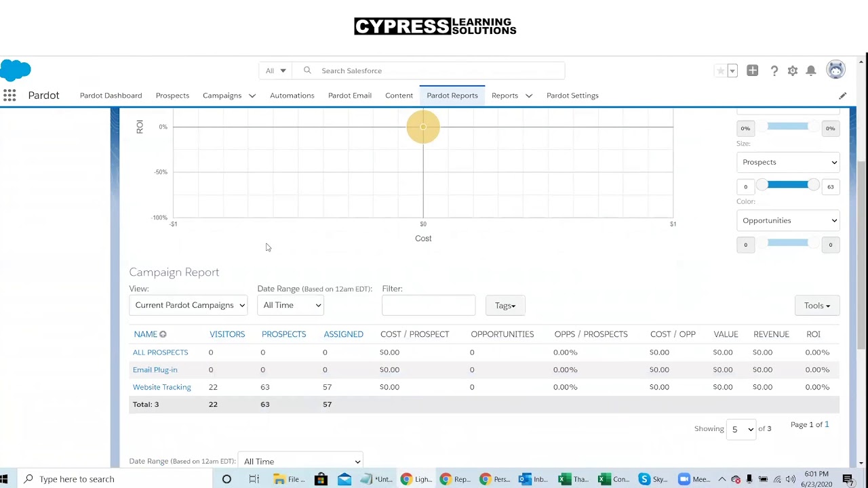Open the upper Date Range All Time dropdown
The width and height of the screenshot is (868, 488).
291,305
